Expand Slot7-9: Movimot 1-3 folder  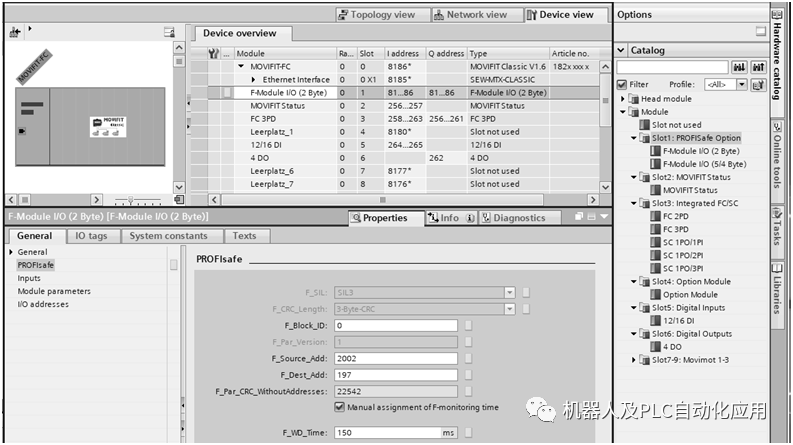coord(634,360)
